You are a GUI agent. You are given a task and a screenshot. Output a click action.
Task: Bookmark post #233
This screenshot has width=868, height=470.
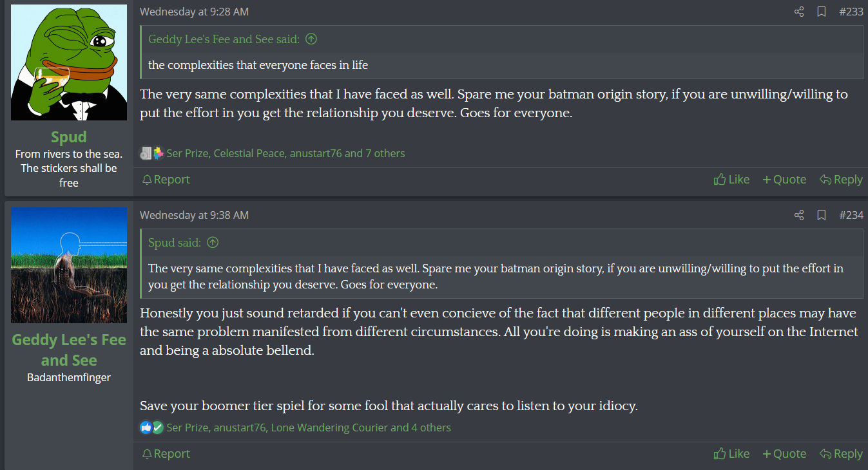click(x=822, y=12)
